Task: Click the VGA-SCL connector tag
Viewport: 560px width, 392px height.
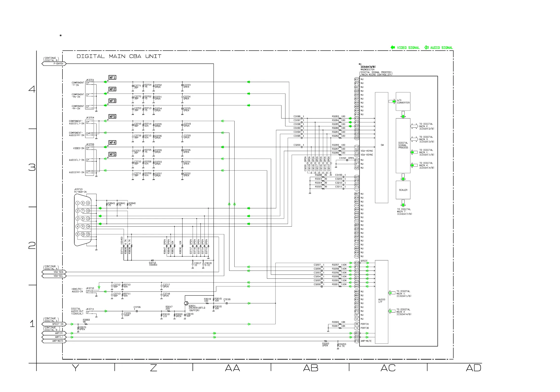Action: point(54,276)
